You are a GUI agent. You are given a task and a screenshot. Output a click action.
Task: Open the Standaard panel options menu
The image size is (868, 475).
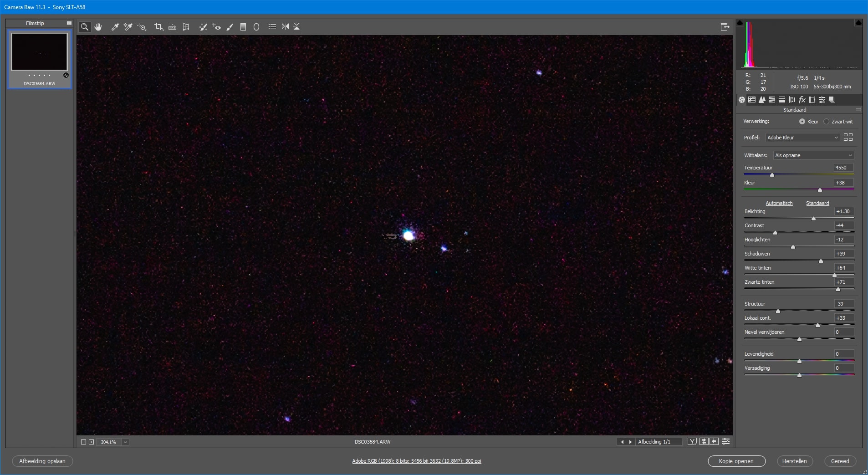[858, 110]
